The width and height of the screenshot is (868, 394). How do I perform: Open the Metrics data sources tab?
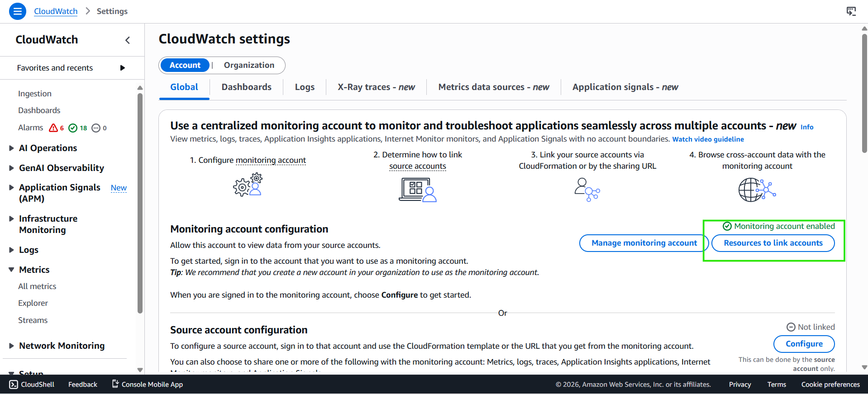point(494,87)
